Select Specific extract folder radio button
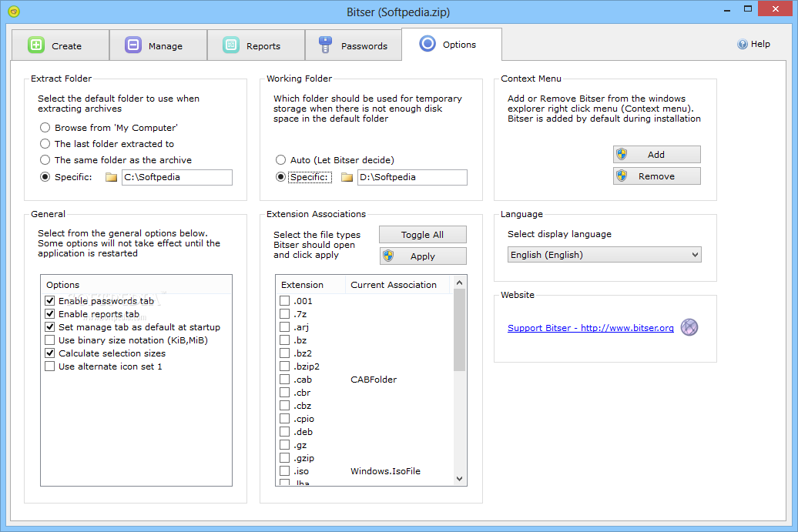This screenshot has width=798, height=532. (45, 177)
